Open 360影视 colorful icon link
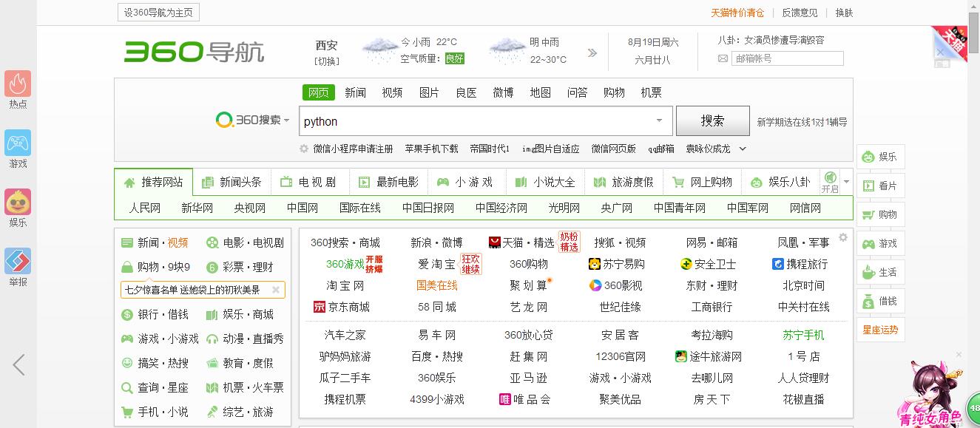The height and width of the screenshot is (428, 980). tap(595, 285)
